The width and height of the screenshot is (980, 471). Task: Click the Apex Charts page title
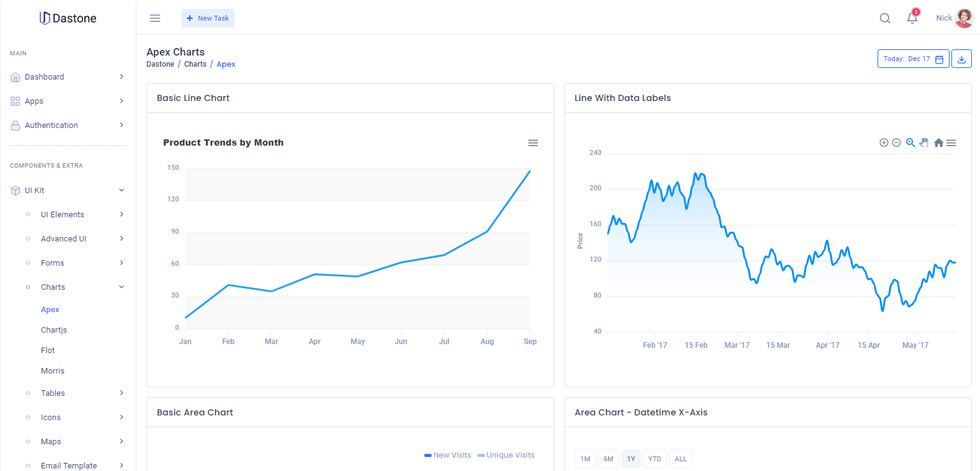pos(176,52)
